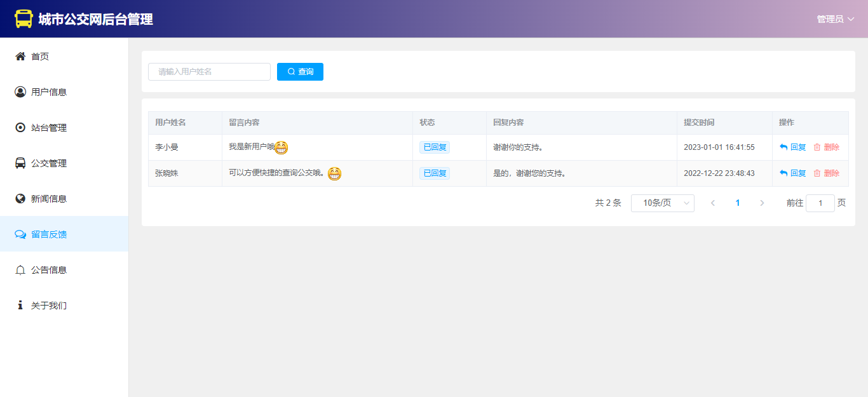Viewport: 868px width, 397px height.
Task: Click the target icon beside 站台管理
Action: coord(20,128)
